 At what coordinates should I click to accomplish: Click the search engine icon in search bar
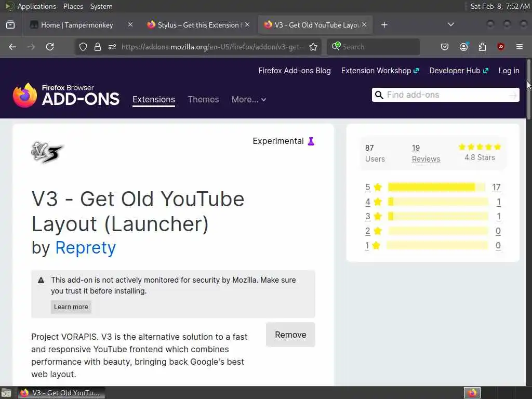pyautogui.click(x=336, y=46)
